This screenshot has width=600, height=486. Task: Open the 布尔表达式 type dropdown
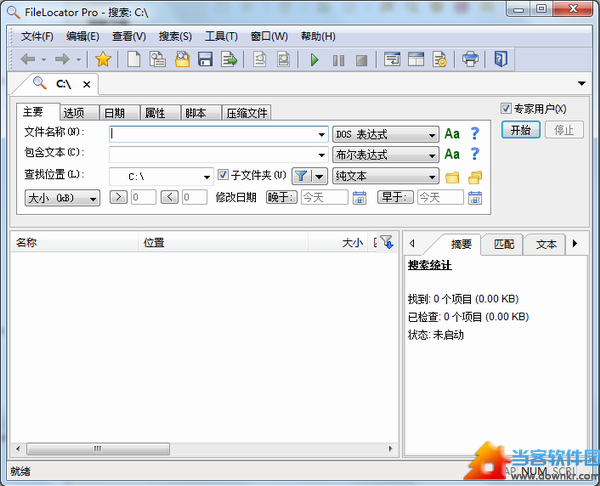coord(385,155)
